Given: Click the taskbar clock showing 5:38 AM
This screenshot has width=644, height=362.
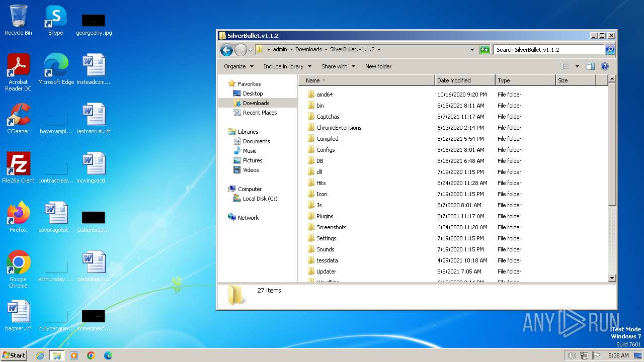Looking at the screenshot, I should 618,355.
